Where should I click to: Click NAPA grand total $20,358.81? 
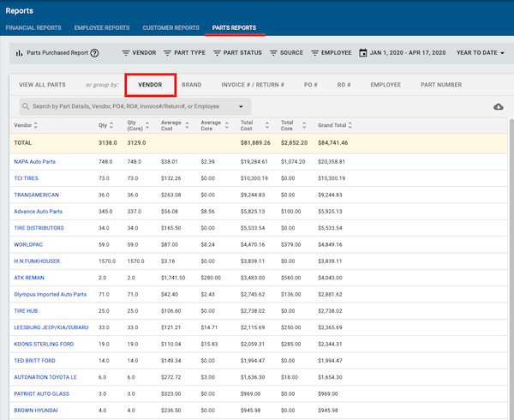click(x=332, y=162)
